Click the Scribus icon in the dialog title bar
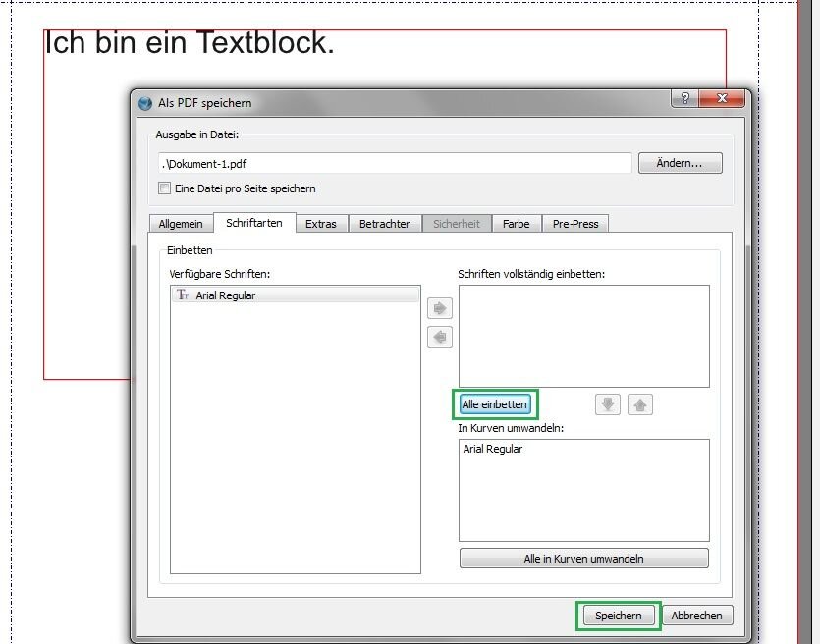This screenshot has width=820, height=644. click(x=146, y=103)
